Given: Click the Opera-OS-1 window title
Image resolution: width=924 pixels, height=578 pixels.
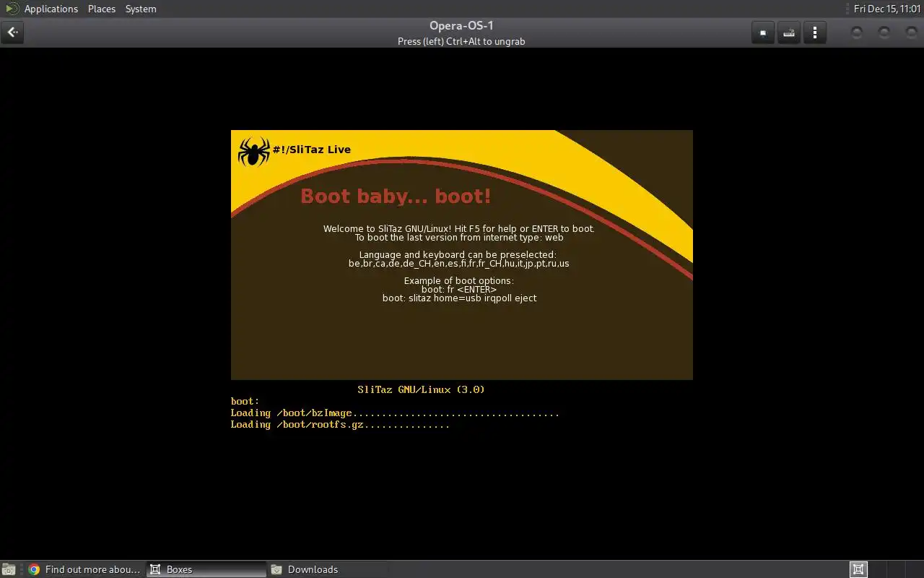Looking at the screenshot, I should click(x=461, y=26).
